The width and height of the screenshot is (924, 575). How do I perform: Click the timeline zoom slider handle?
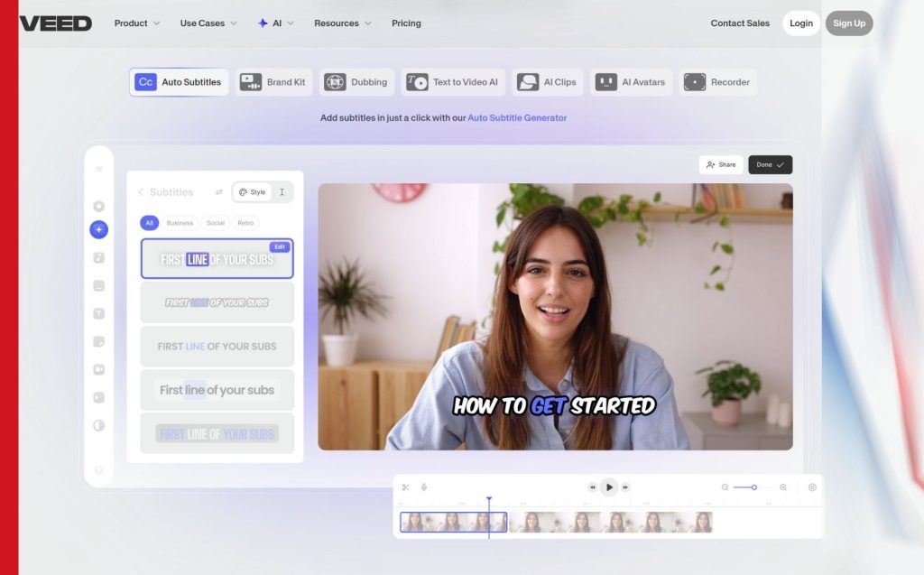[753, 487]
